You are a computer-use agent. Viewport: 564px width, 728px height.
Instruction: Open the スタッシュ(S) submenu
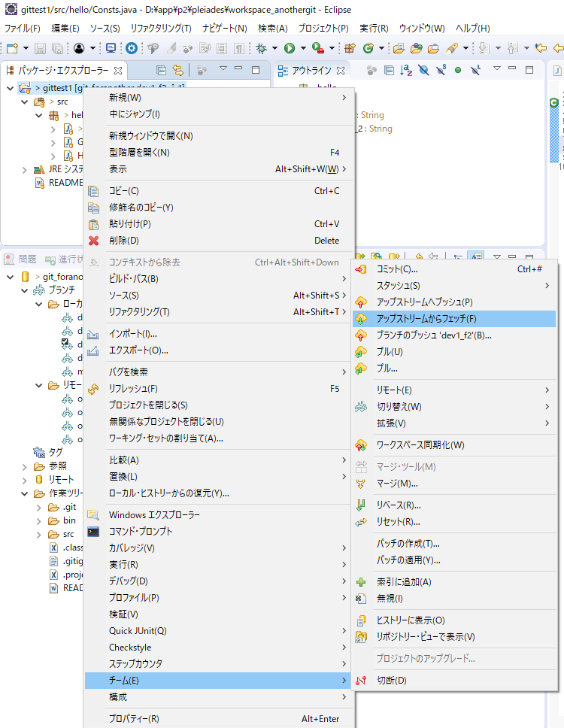coord(454,286)
